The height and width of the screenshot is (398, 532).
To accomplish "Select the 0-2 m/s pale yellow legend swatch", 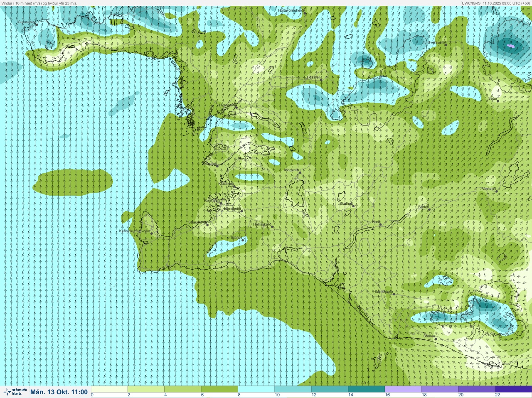I will [109, 389].
